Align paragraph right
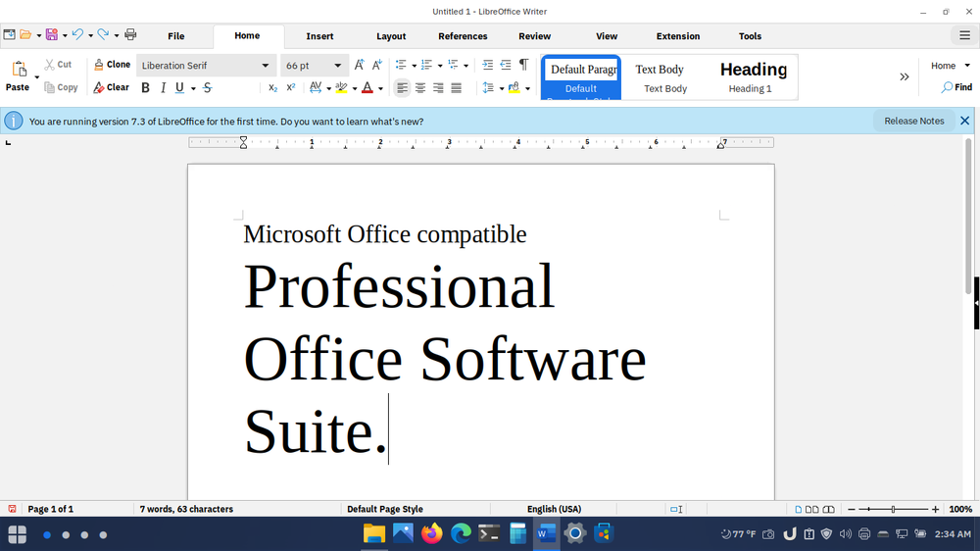 438,88
